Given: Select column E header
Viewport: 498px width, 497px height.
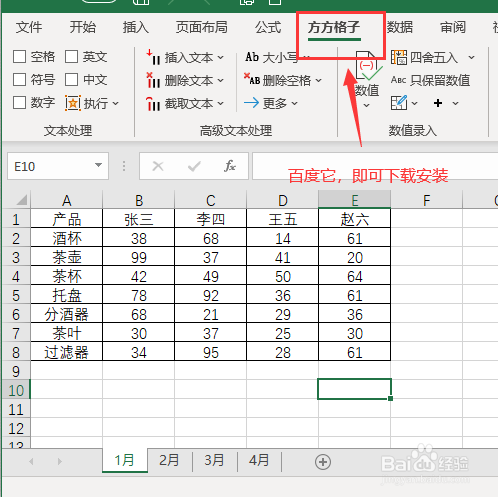Looking at the screenshot, I should pos(355,200).
